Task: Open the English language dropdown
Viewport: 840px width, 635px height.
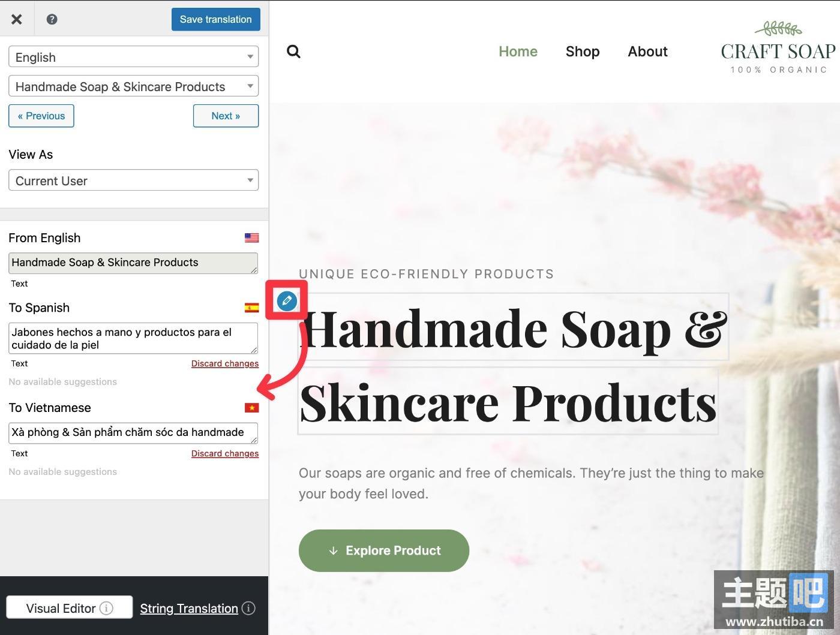Action: click(134, 57)
